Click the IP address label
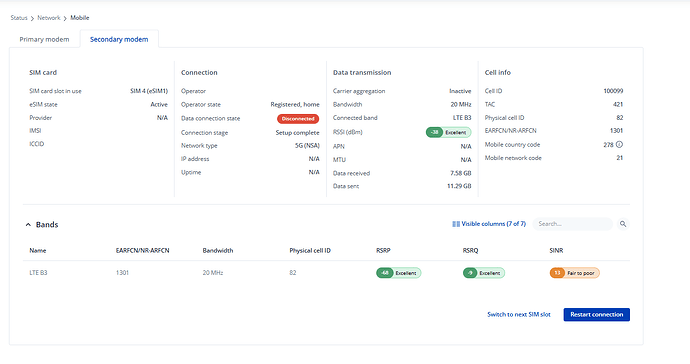The height and width of the screenshot is (364, 690). tap(195, 158)
